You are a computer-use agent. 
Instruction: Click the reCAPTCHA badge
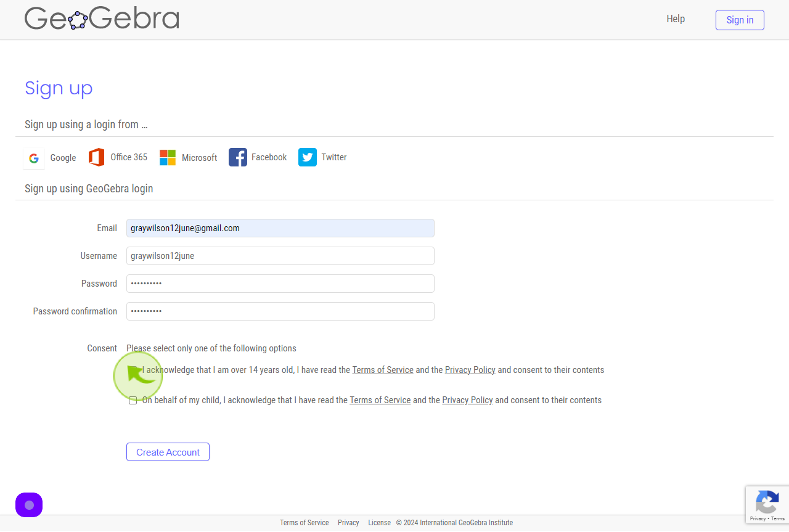coord(767,505)
